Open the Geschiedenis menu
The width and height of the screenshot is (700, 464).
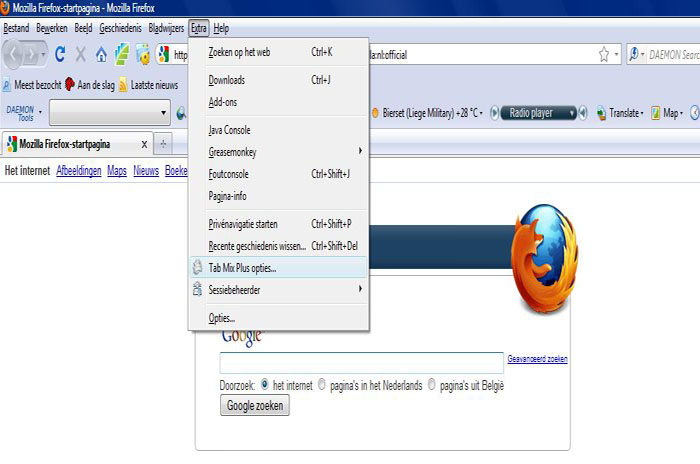(120, 28)
